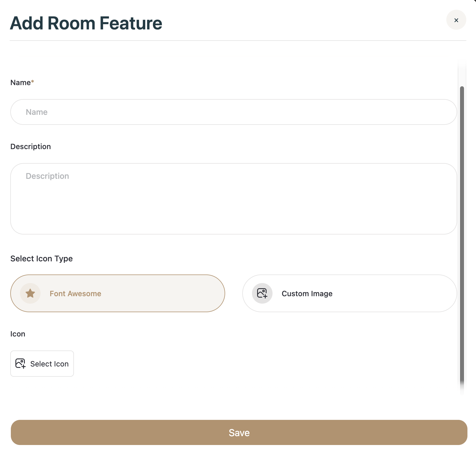Click the required asterisk beside Name
This screenshot has height=457, width=476.
(33, 82)
